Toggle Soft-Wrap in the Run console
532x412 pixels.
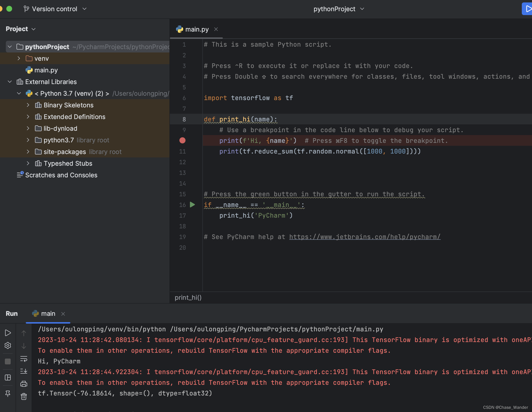coord(24,359)
